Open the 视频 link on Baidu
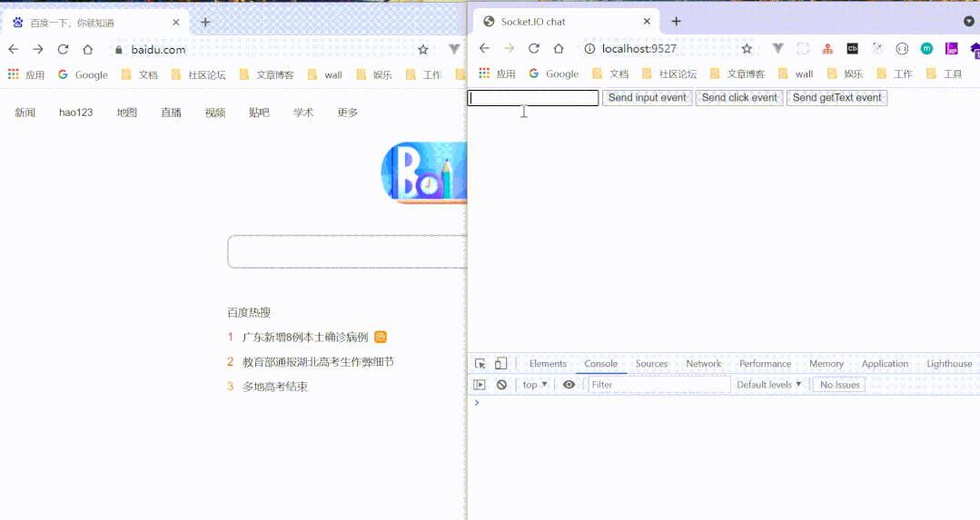 coord(215,113)
